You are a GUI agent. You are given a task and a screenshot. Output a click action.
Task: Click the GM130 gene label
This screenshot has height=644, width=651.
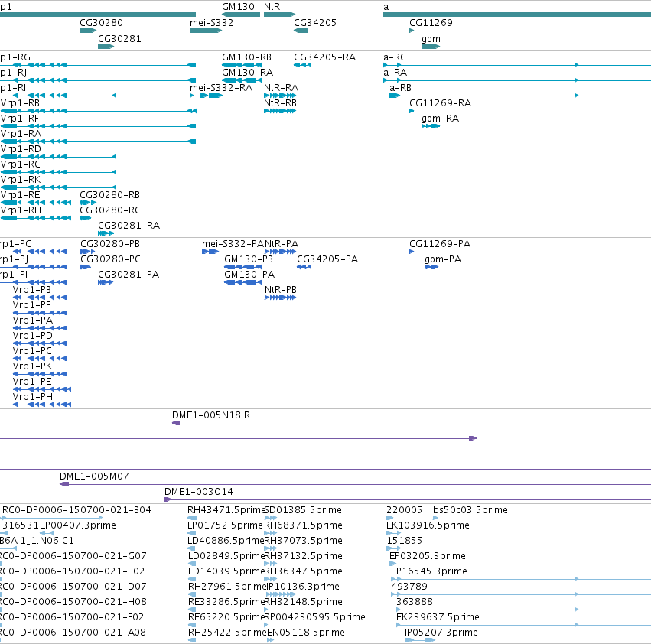[x=238, y=7]
